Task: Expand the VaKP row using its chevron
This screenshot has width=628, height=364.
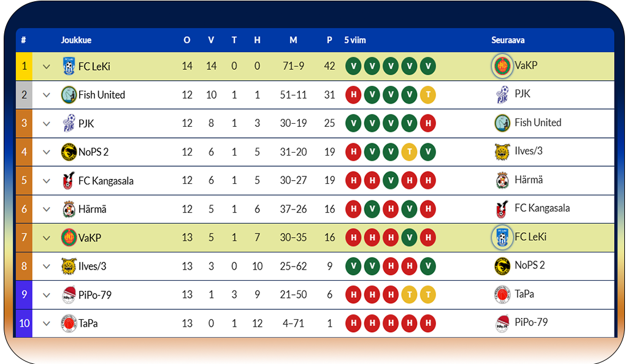Action: click(47, 238)
